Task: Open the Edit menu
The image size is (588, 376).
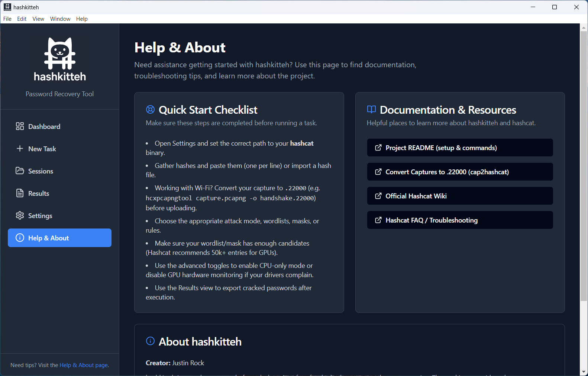Action: [22, 19]
